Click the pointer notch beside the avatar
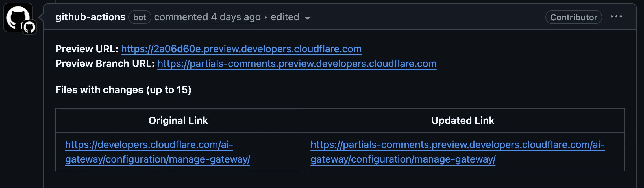Viewport: 644px width, 188px height. click(x=41, y=17)
